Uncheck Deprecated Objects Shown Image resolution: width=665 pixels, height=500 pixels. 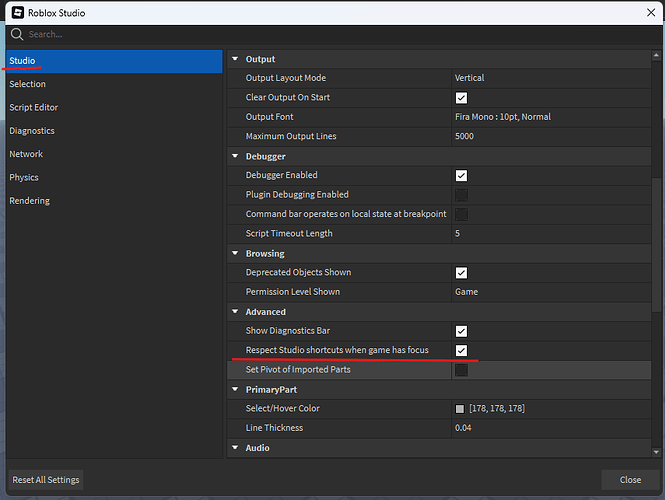click(x=461, y=273)
